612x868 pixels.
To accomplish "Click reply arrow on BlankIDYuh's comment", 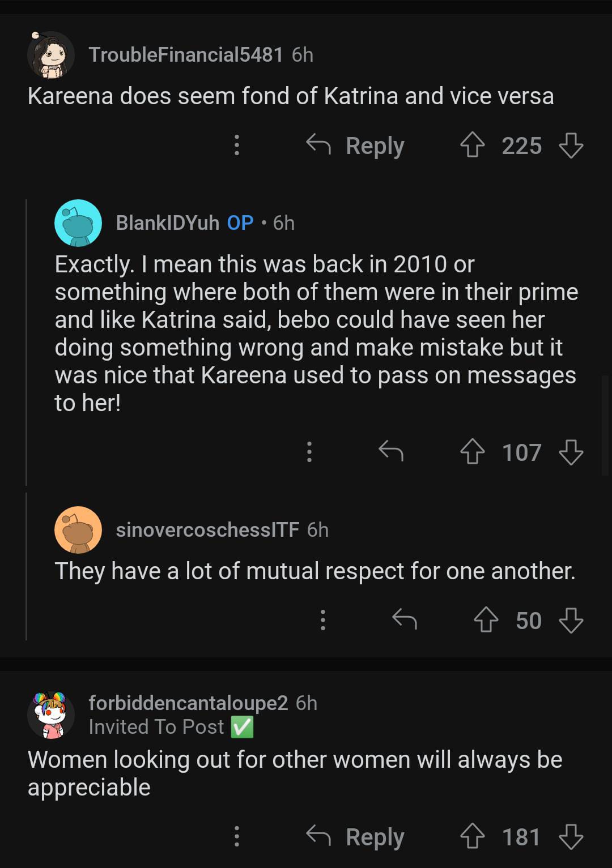I will tap(391, 452).
